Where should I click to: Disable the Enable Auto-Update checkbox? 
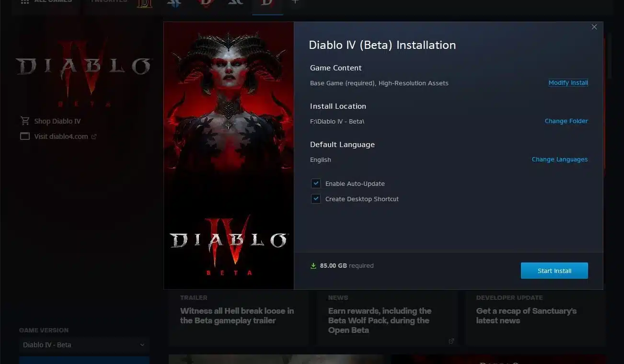pos(316,183)
